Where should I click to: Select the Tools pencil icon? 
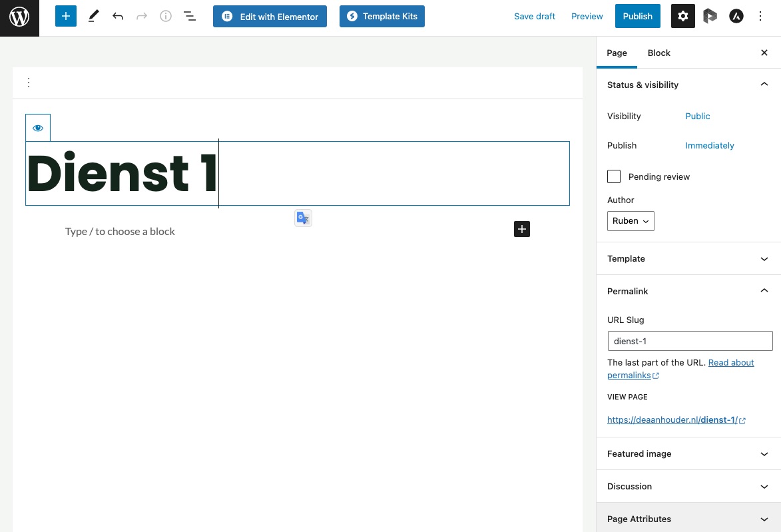tap(93, 16)
